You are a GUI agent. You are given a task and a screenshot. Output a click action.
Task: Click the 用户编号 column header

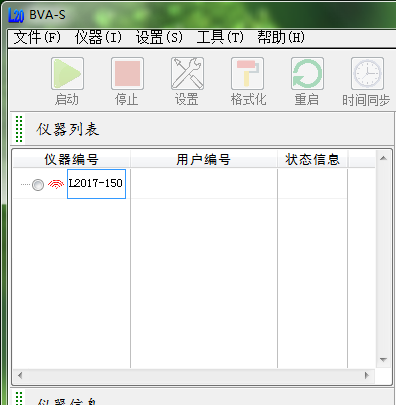pyautogui.click(x=204, y=159)
